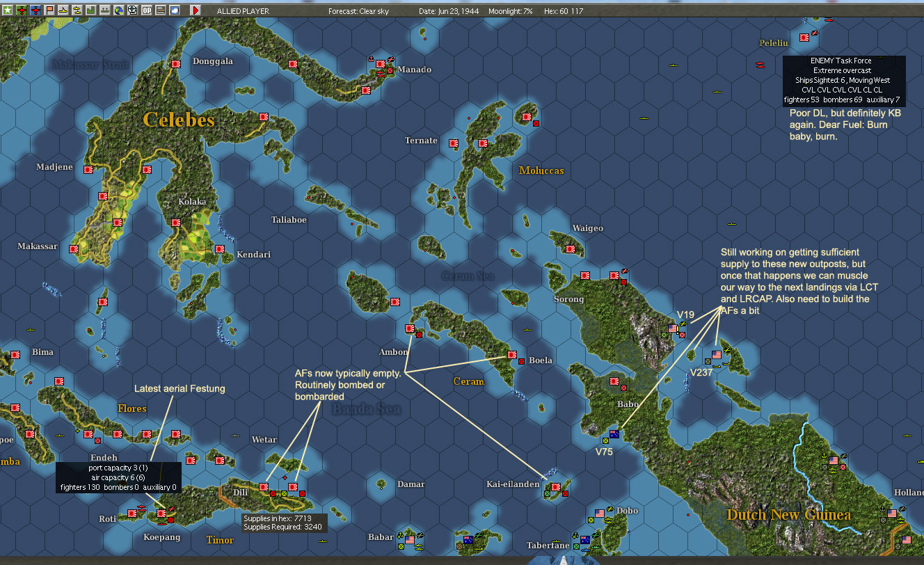Image resolution: width=924 pixels, height=565 pixels.
Task: Open the weather cloud toolbar icon
Action: [175, 10]
